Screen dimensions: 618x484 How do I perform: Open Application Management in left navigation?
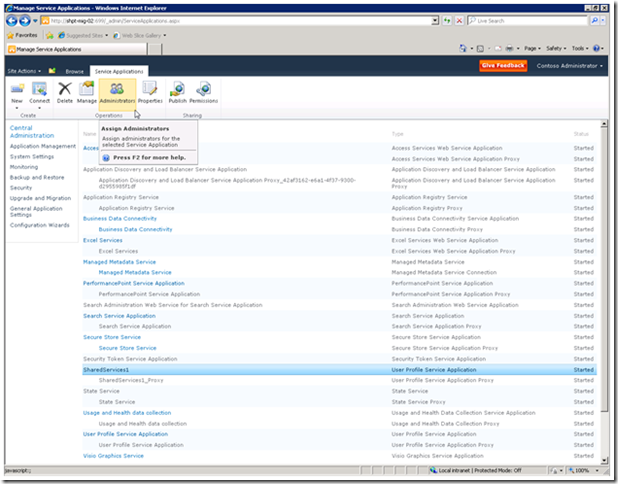coord(43,146)
